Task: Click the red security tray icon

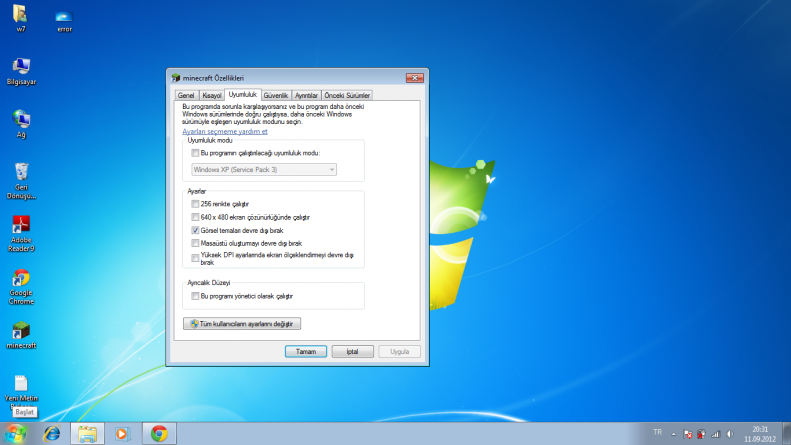Action: (x=701, y=434)
